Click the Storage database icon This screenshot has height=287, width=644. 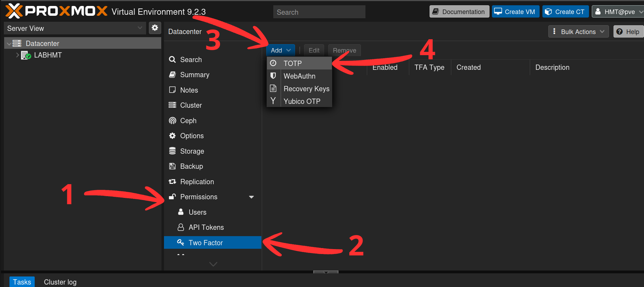(x=172, y=151)
